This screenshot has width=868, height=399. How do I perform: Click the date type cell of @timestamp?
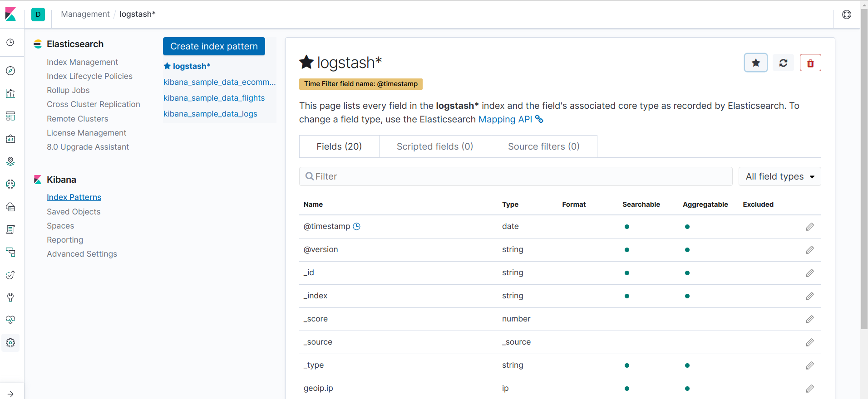(510, 226)
